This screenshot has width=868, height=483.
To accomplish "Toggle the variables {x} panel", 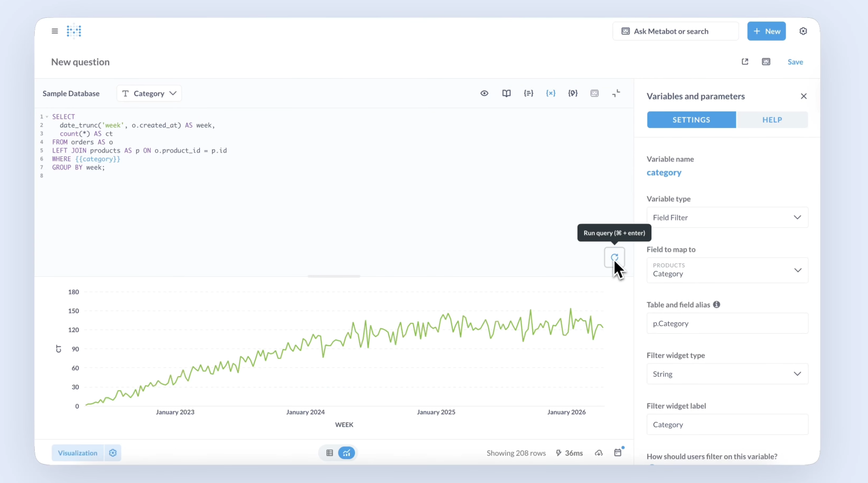I will tap(550, 93).
